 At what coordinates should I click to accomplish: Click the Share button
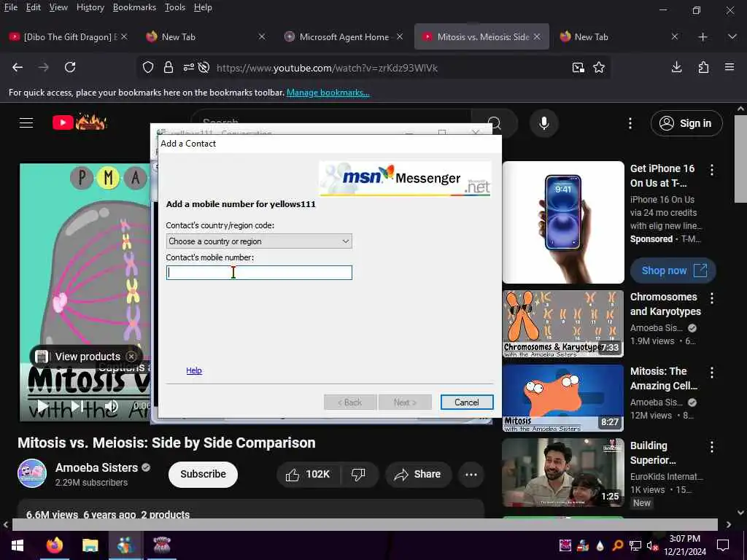pos(418,474)
